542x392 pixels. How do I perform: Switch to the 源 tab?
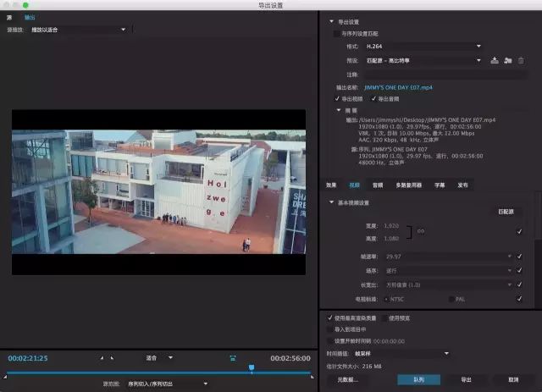[9, 17]
